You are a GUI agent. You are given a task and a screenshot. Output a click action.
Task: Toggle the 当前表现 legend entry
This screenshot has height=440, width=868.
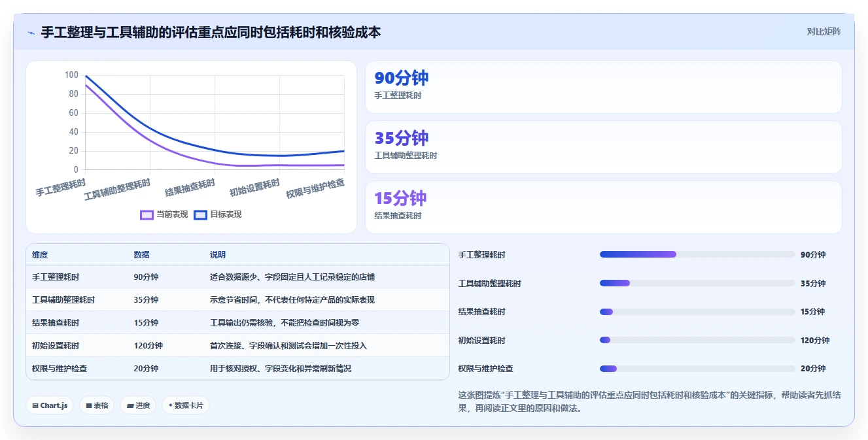(164, 214)
